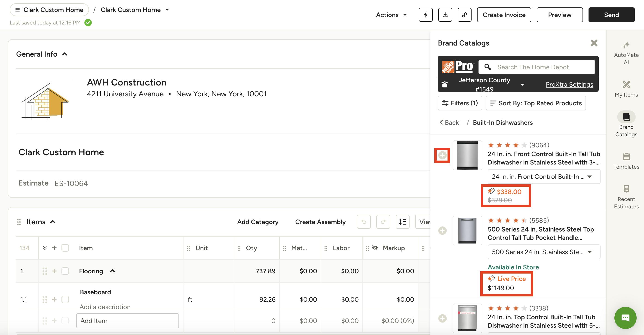The width and height of the screenshot is (644, 335).
Task: Click the 500 Series dishwasher thumbnail image
Action: click(x=467, y=230)
